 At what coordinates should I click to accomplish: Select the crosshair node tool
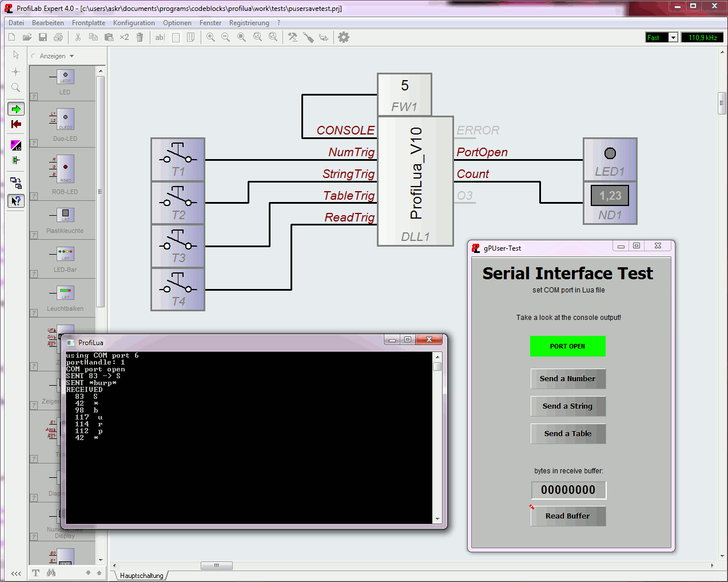pyautogui.click(x=16, y=72)
